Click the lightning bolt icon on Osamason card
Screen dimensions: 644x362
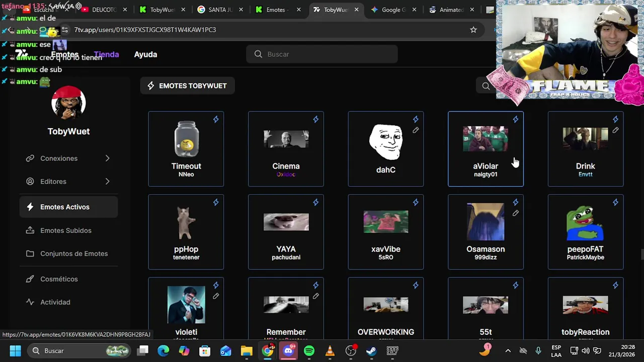pos(515,203)
